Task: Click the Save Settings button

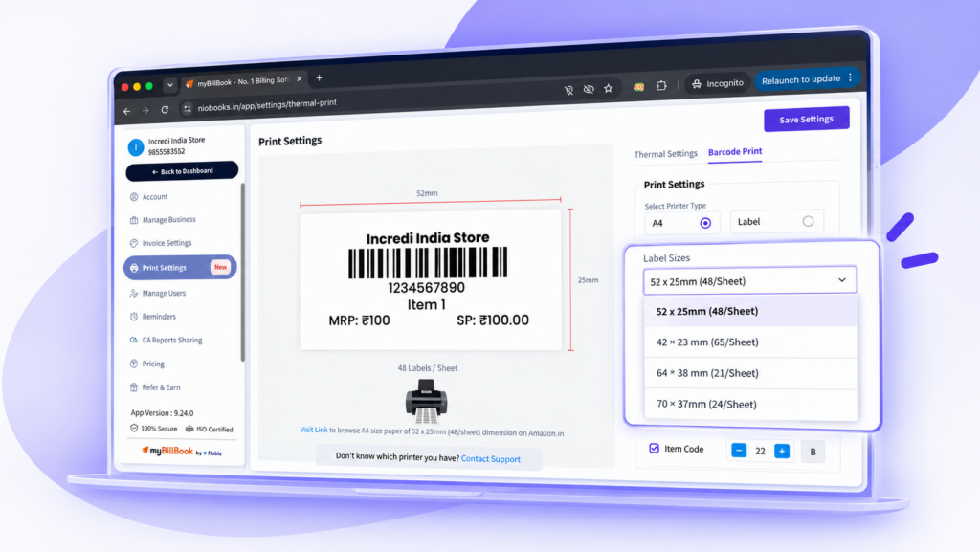Action: [806, 119]
